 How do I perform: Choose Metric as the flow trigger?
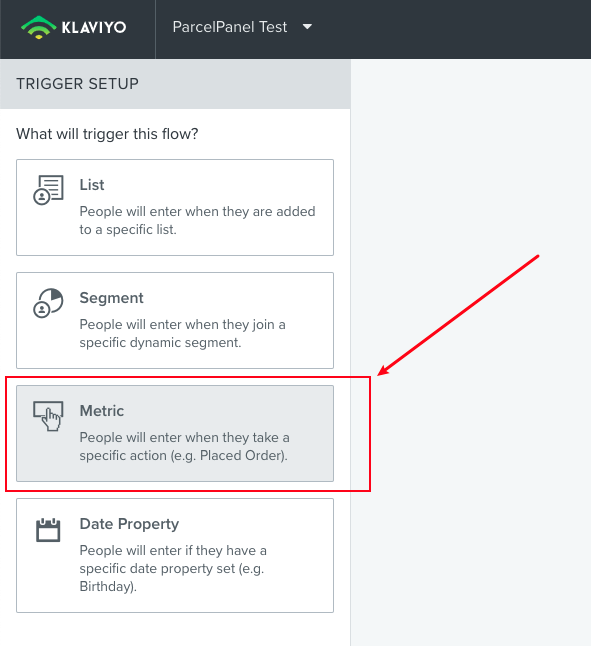point(175,433)
